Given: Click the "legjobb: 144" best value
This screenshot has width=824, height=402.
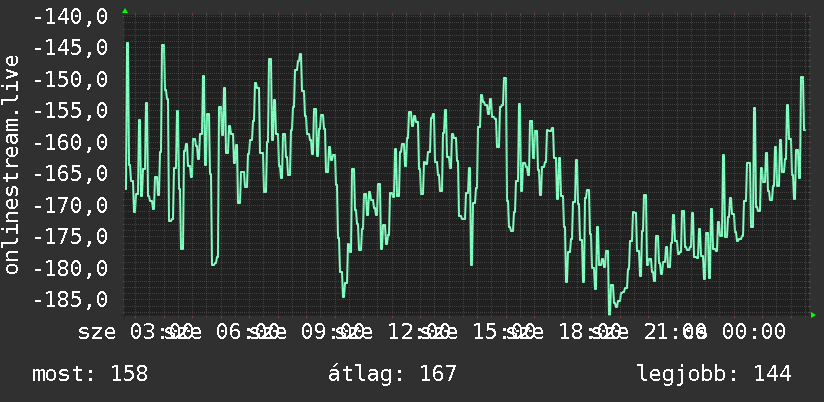Looking at the screenshot, I should 714,374.
